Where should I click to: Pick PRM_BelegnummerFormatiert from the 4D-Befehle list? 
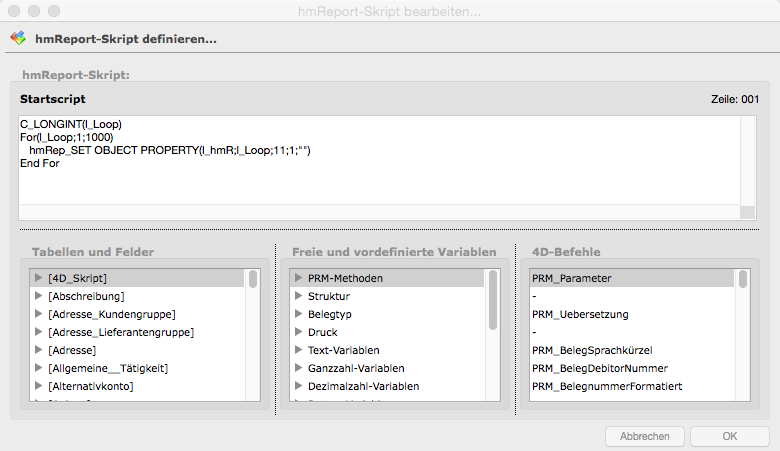(607, 386)
